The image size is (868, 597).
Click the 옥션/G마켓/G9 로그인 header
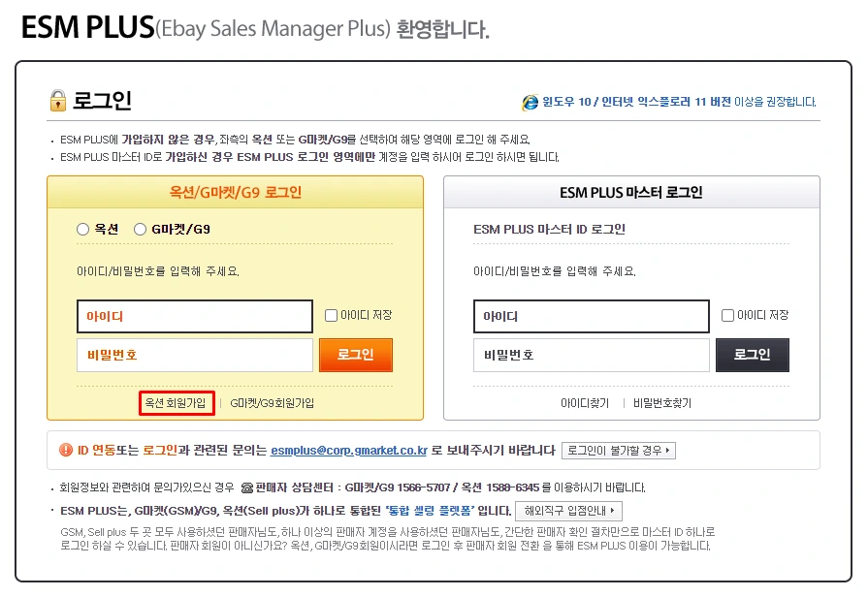(236, 192)
